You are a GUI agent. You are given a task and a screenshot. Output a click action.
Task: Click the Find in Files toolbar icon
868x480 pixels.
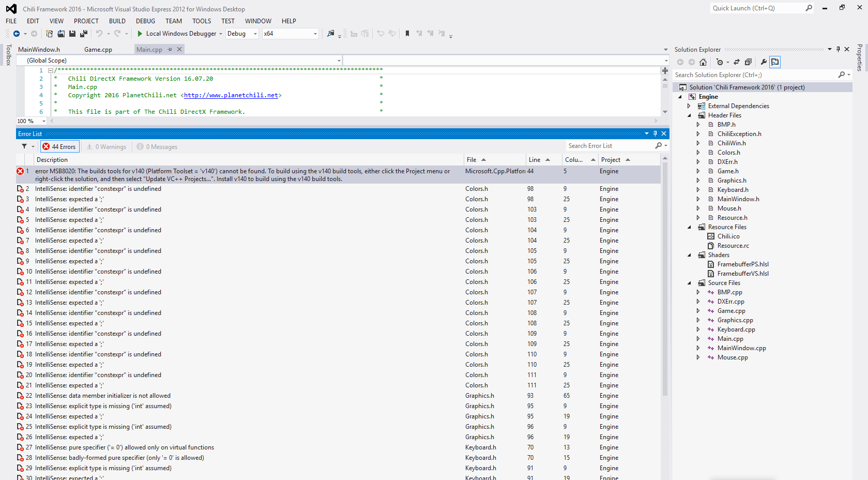coord(331,34)
